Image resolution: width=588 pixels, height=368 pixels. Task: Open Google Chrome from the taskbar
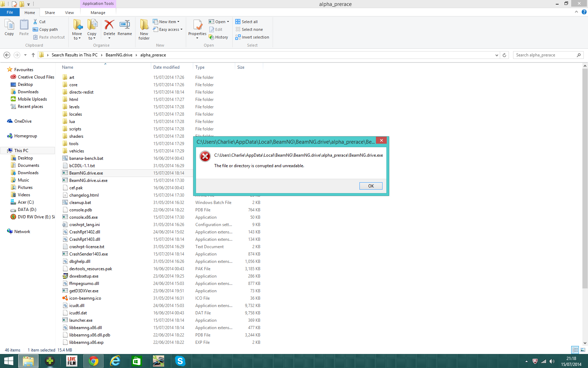93,361
